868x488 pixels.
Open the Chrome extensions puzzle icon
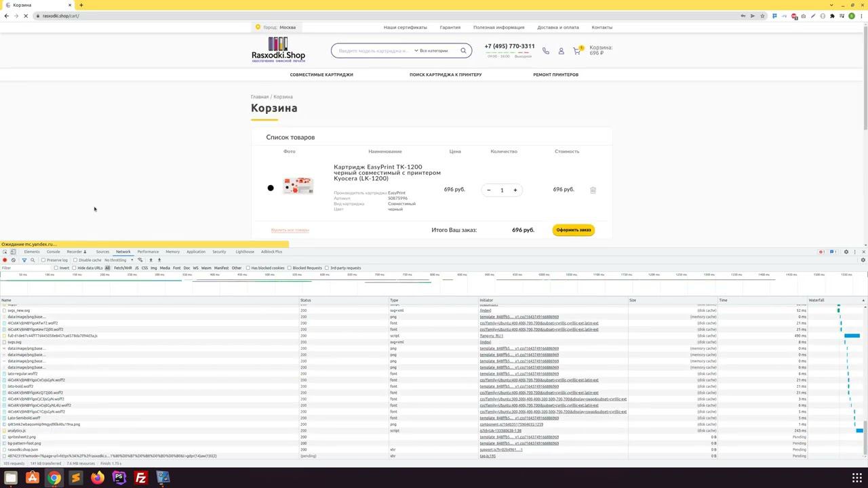pyautogui.click(x=833, y=16)
